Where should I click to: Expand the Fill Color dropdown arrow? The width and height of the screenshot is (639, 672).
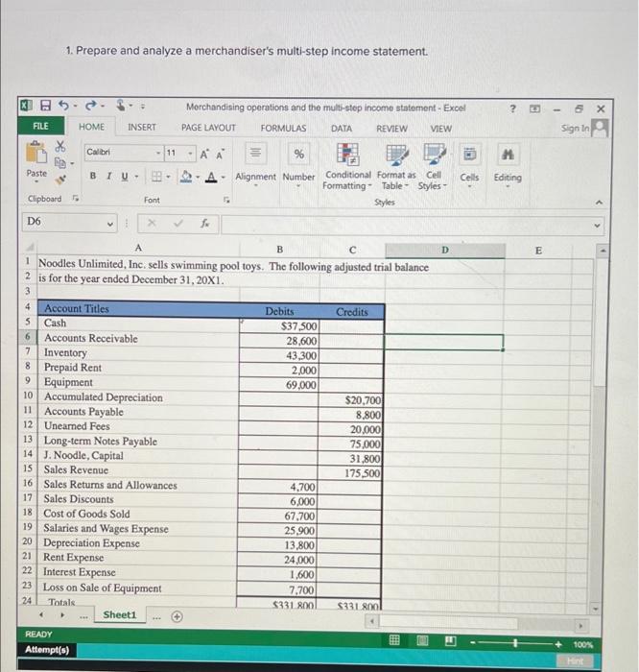tap(198, 177)
